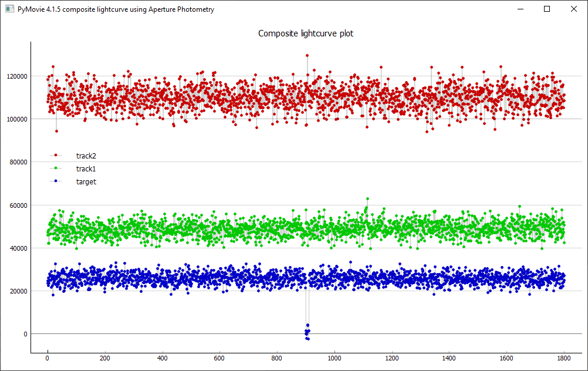Click the PyMovie app icon in title bar
The image size is (588, 371).
(9, 9)
